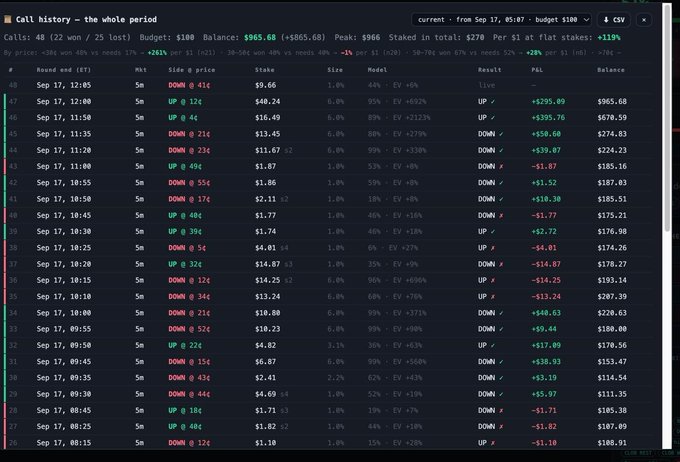Image resolution: width=680 pixels, height=462 pixels.
Task: Click 'UP @ 18¢' in the 08:45 row
Action: tap(185, 410)
